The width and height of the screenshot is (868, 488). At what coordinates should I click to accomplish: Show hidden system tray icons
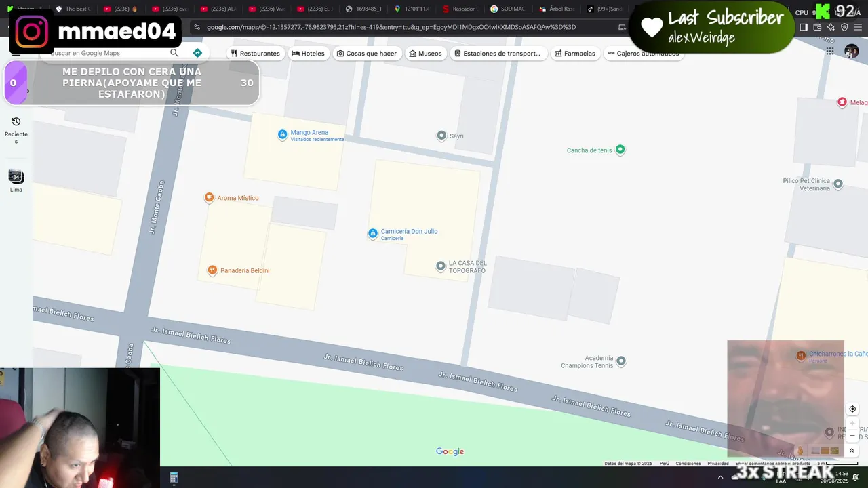point(720,477)
